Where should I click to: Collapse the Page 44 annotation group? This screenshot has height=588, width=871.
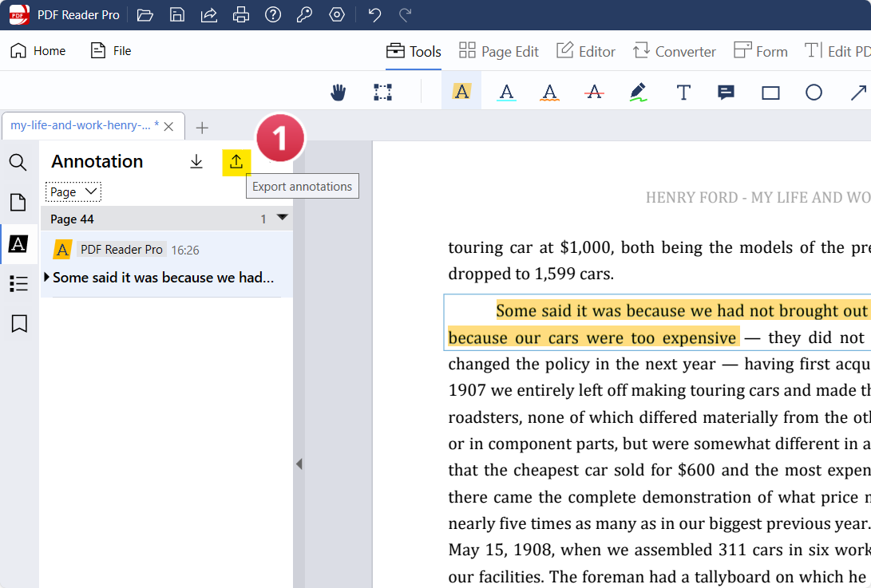pos(282,218)
